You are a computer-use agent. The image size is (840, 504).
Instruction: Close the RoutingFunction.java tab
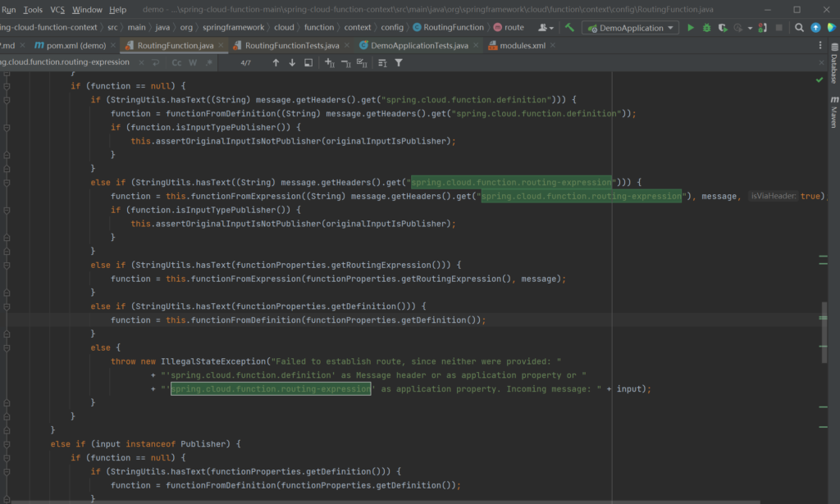[x=221, y=45]
